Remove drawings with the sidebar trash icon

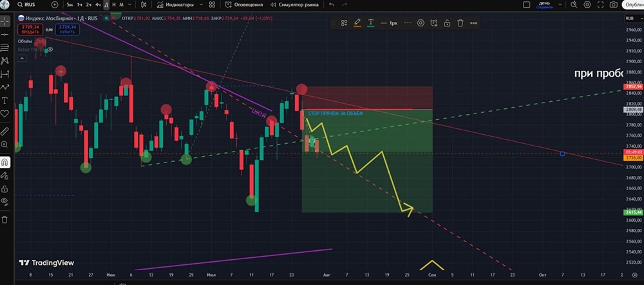click(5, 220)
